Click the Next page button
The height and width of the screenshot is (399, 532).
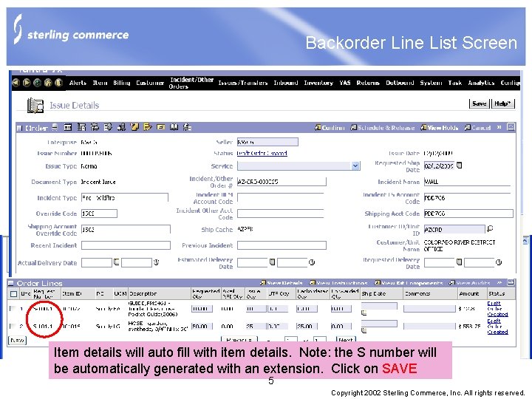[345, 339]
